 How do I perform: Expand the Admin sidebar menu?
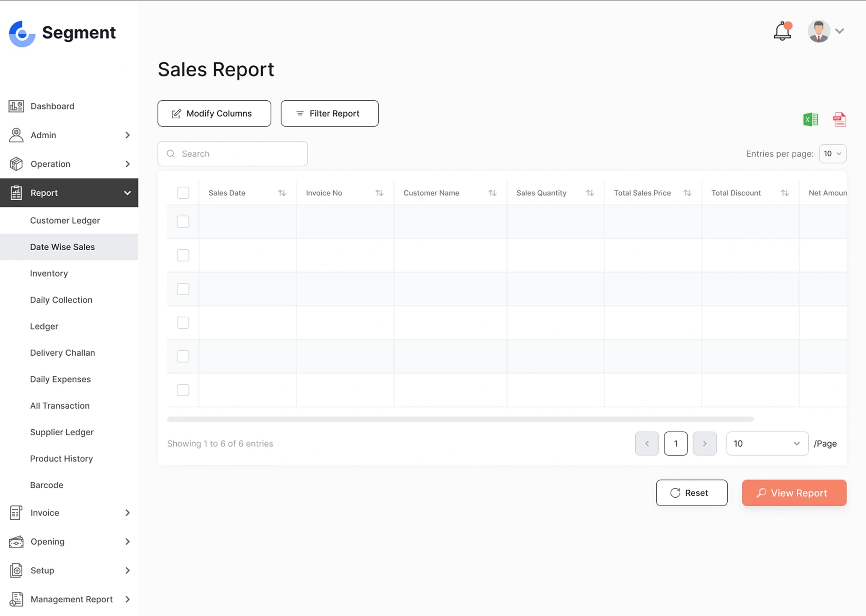(x=69, y=135)
